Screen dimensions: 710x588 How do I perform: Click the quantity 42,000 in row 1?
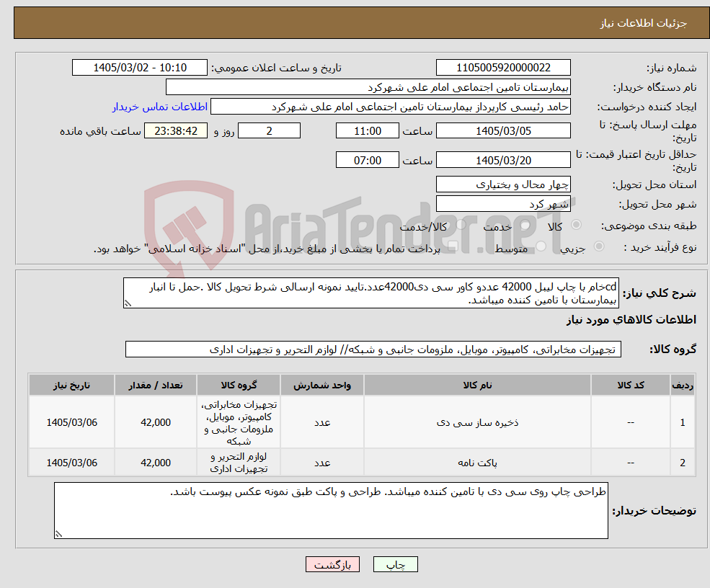tap(155, 422)
